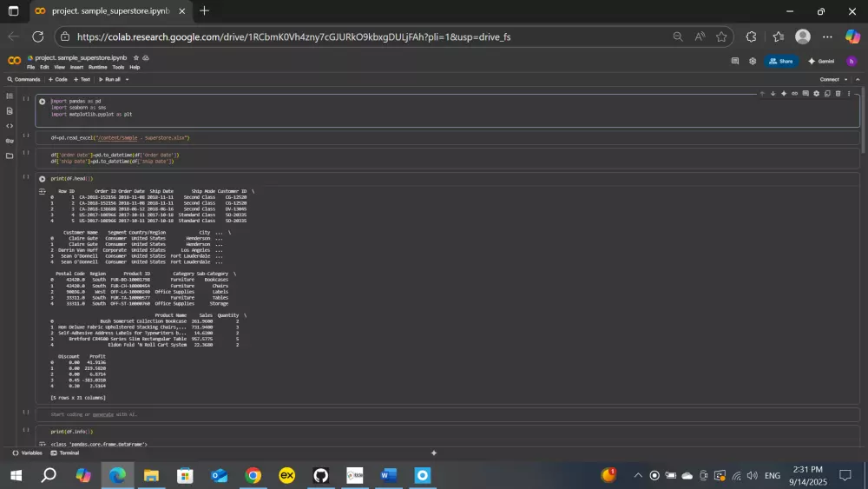Open GitHub Desktop from the taskbar
This screenshot has height=489, width=868.
pos(320,475)
